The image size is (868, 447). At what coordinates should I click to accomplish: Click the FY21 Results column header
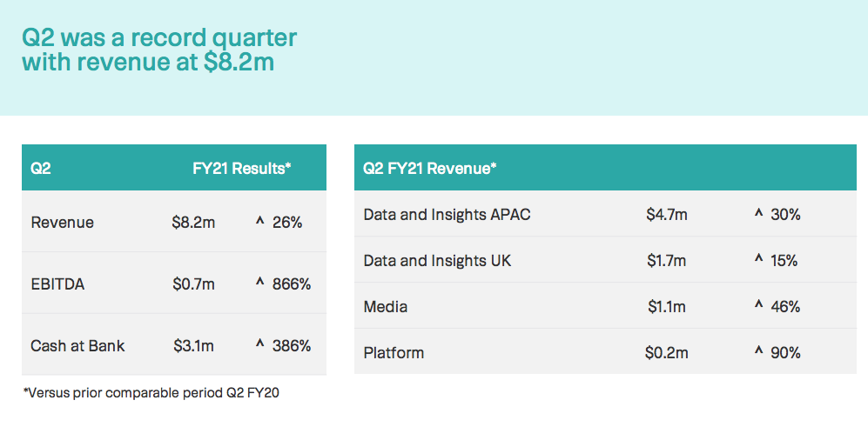click(x=242, y=168)
